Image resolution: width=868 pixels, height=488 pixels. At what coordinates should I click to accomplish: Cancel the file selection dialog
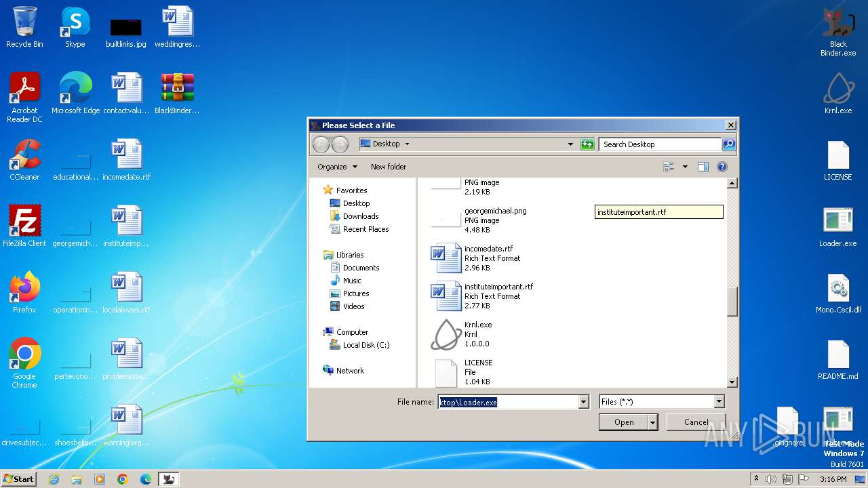pyautogui.click(x=696, y=422)
